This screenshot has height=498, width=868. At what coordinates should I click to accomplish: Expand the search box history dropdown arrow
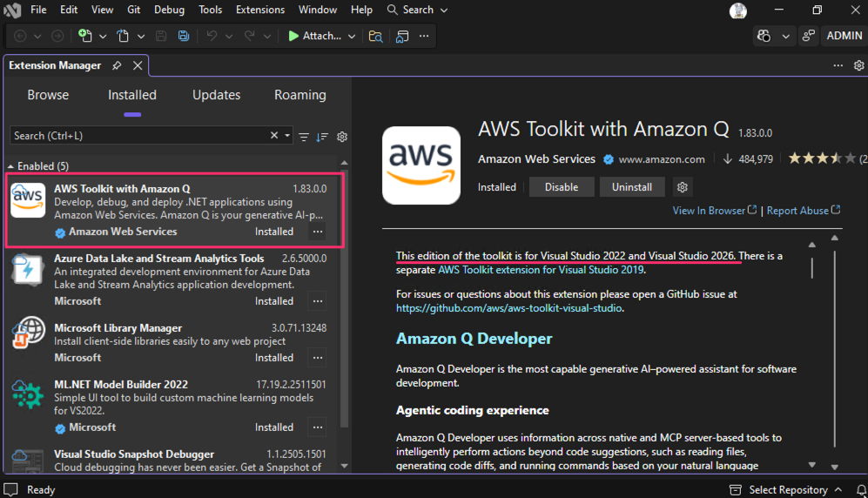(287, 136)
